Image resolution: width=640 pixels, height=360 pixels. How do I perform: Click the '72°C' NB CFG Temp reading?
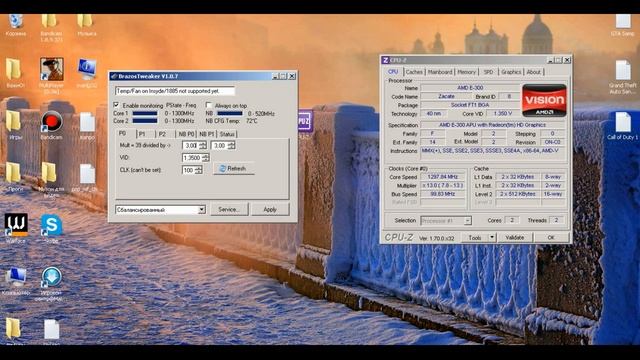click(251, 121)
